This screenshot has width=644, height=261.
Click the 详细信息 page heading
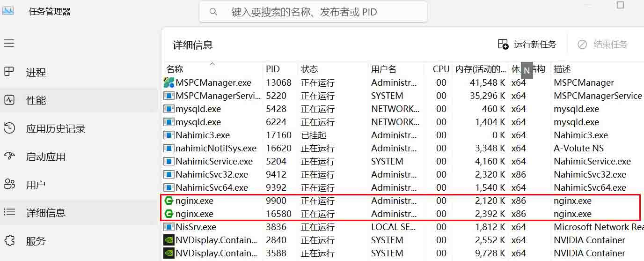[x=193, y=45]
